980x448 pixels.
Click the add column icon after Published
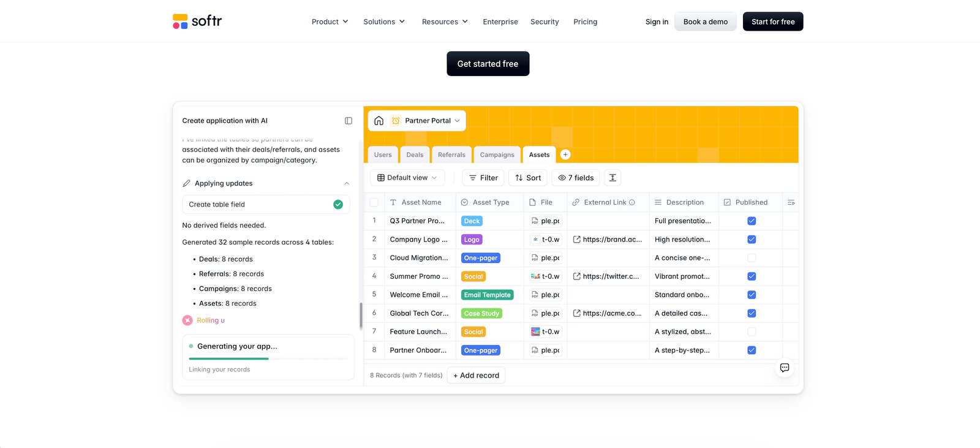click(791, 202)
